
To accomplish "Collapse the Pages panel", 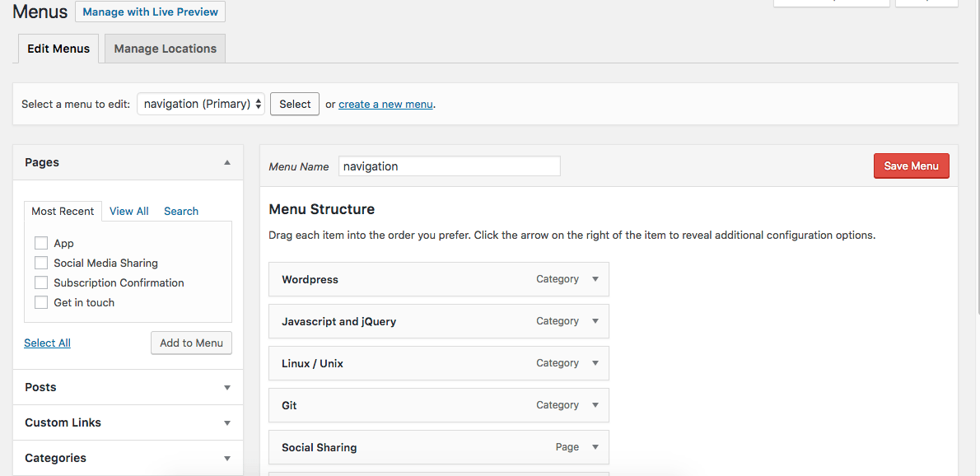I will [x=226, y=162].
